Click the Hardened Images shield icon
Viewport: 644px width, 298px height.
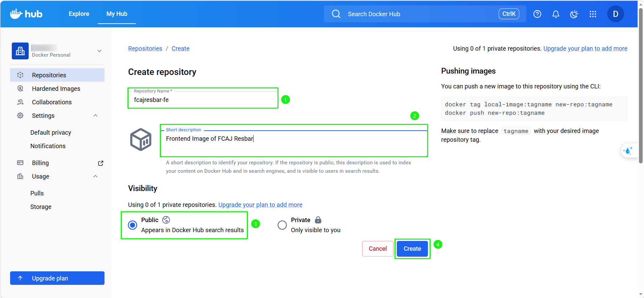20,88
